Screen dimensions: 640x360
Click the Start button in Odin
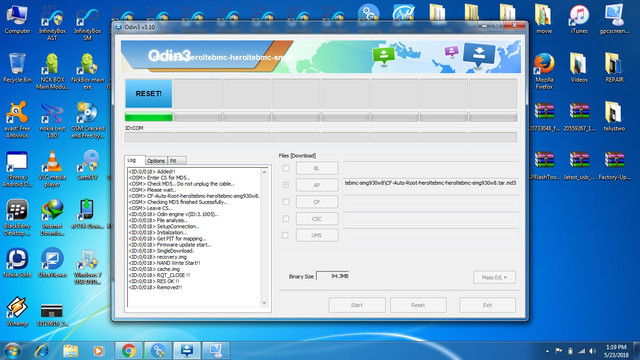(357, 305)
